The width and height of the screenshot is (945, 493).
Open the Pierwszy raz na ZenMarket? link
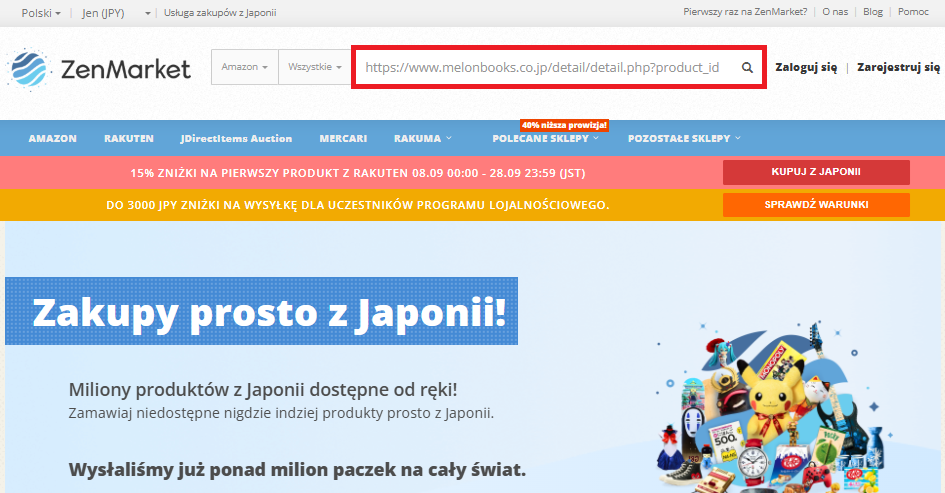coord(745,12)
